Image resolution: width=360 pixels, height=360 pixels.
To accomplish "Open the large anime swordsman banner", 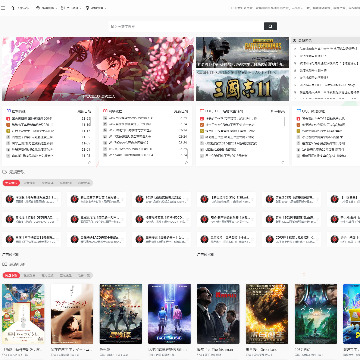I will tap(98, 69).
